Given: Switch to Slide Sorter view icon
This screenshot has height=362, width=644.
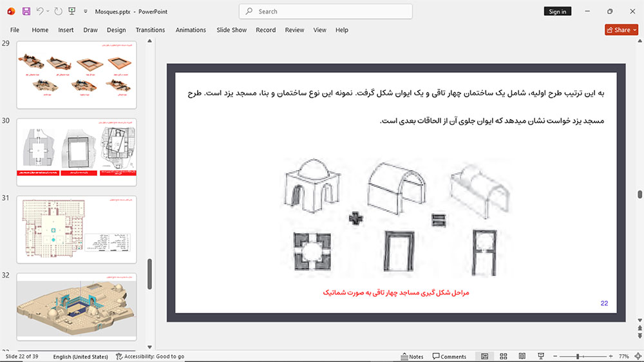Looking at the screenshot, I should (504, 356).
